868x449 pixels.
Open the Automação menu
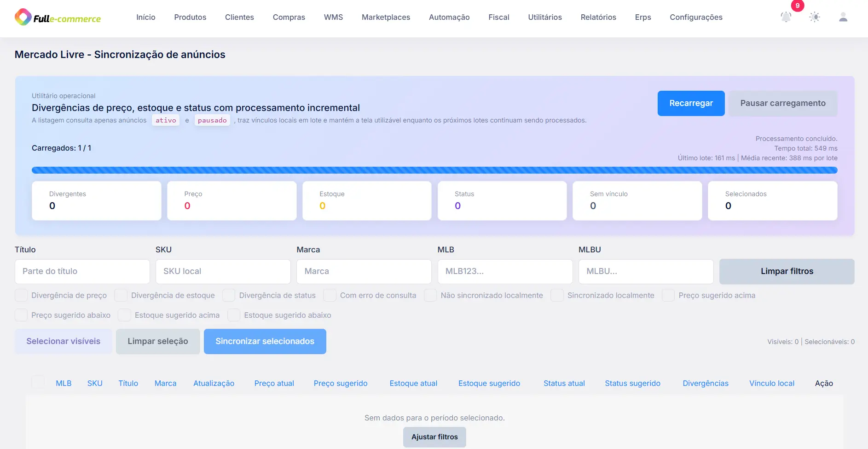coord(449,17)
